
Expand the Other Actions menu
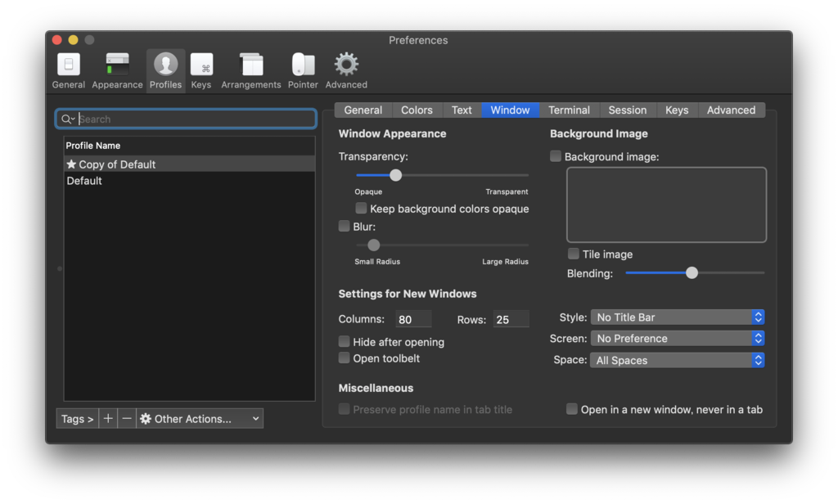[200, 418]
